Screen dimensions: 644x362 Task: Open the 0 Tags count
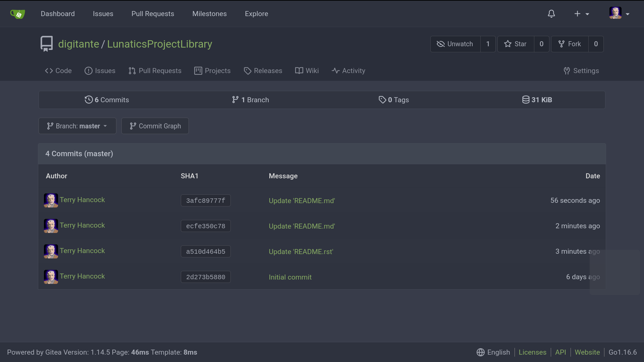coord(394,100)
